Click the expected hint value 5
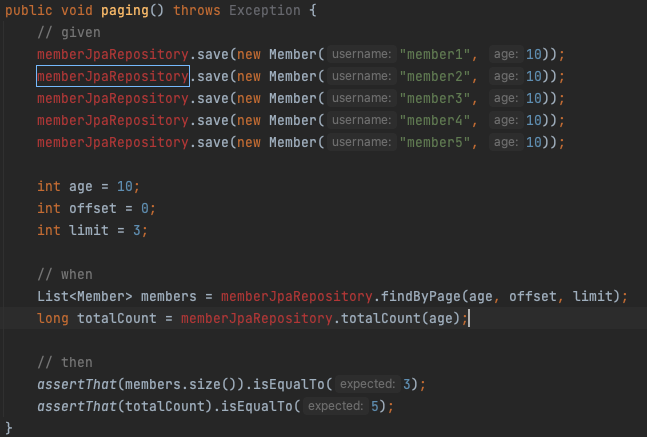647x437 pixels. 375,406
